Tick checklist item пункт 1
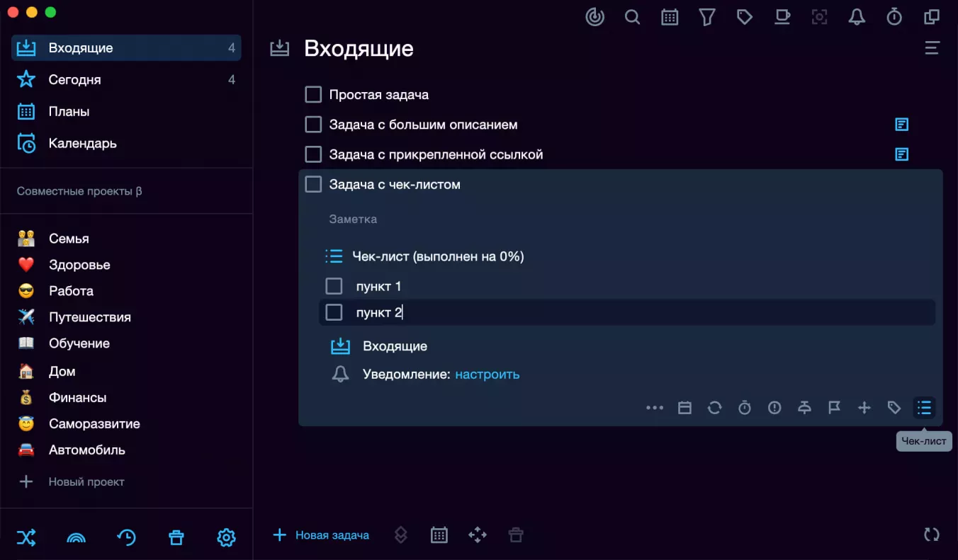Viewport: 958px width, 560px height. pyautogui.click(x=334, y=286)
